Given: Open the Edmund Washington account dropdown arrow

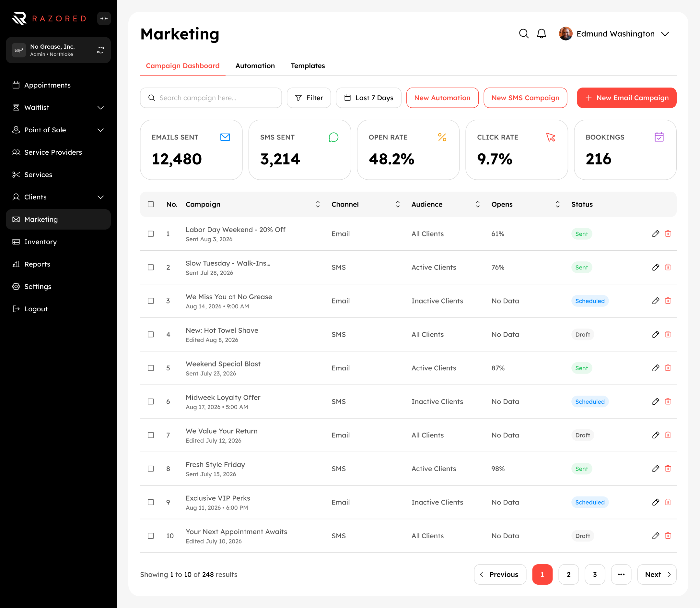Looking at the screenshot, I should tap(665, 34).
